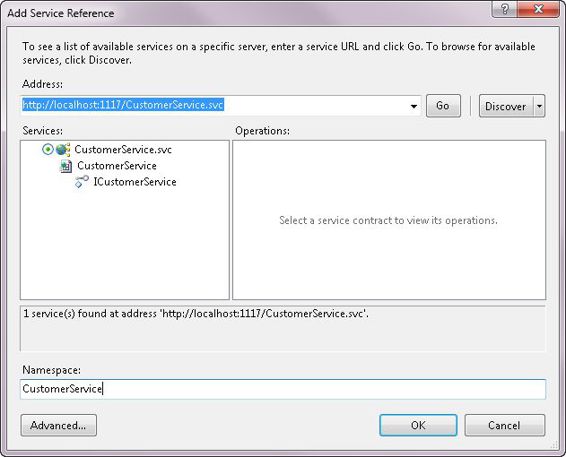This screenshot has height=457, width=566.
Task: Click the status message about services found
Action: point(196,313)
